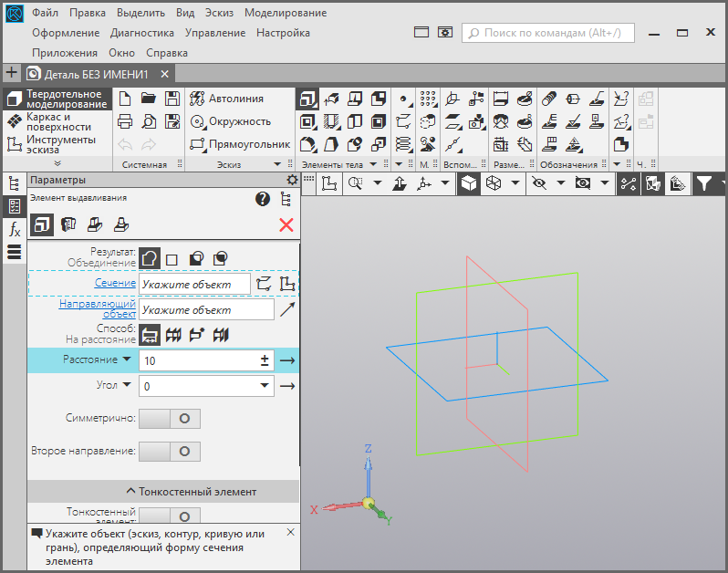Screen dimensions: 728x573
Task: Open the Угол label dropdown arrow
Action: [x=127, y=385]
